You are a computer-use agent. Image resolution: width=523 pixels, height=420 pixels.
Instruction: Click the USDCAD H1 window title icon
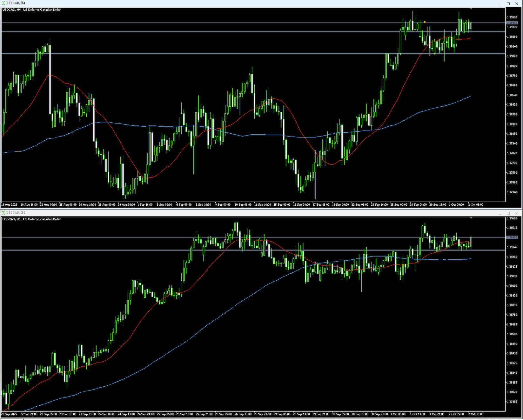(x=3, y=213)
